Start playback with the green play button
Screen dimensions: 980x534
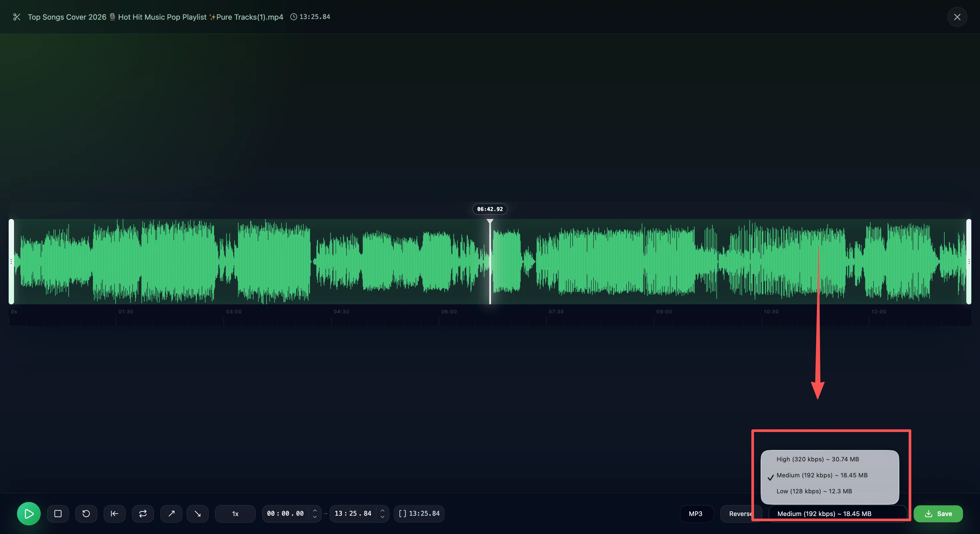[29, 513]
